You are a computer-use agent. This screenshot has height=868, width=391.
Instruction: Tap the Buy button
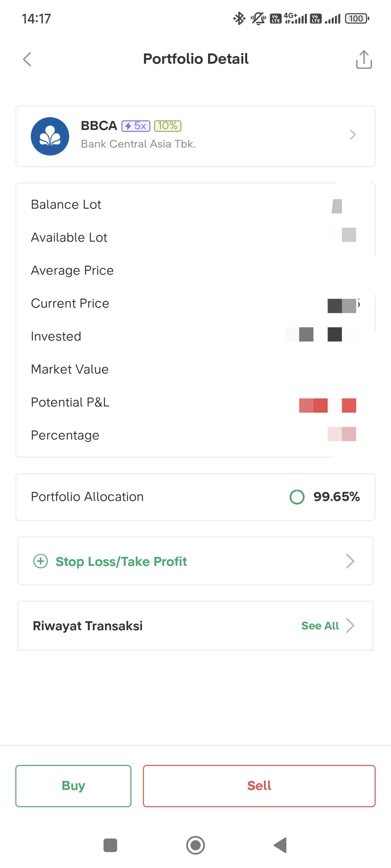(x=73, y=786)
